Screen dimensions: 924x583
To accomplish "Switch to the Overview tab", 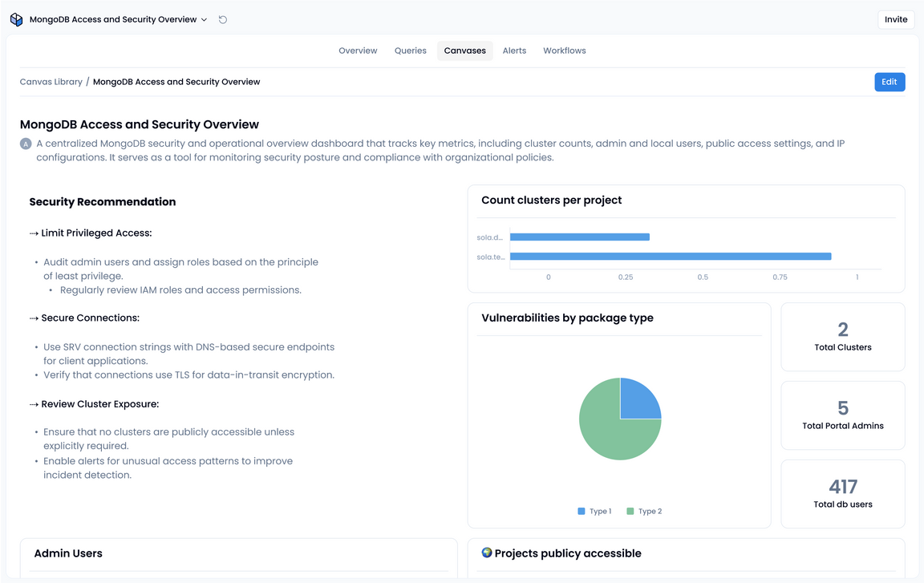I will coord(358,51).
